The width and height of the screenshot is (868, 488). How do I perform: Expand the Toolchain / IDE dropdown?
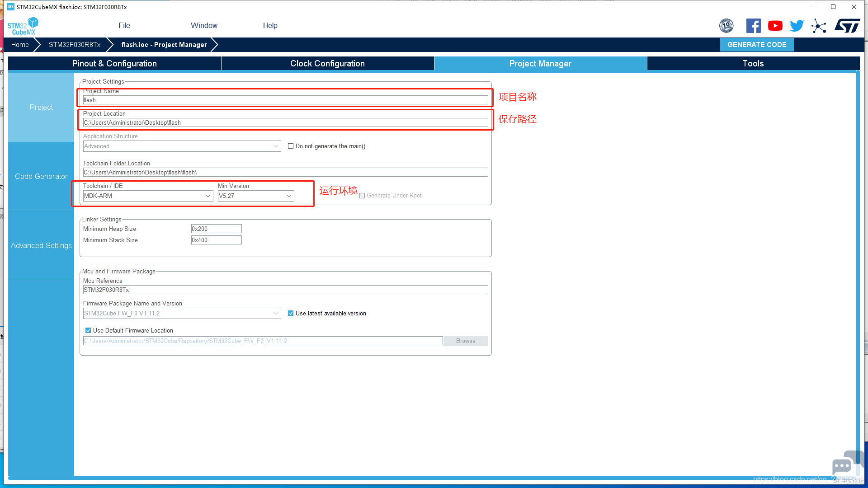tap(148, 196)
